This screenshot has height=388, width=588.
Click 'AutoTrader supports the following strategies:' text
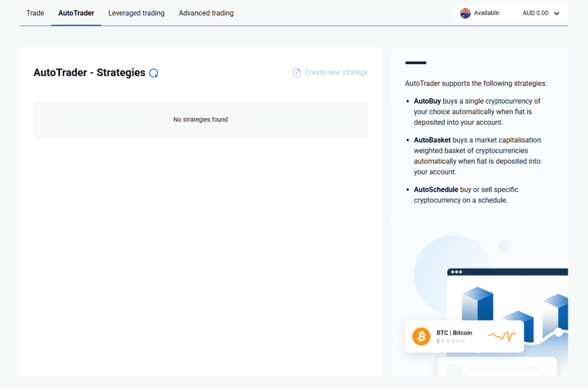[x=476, y=84]
